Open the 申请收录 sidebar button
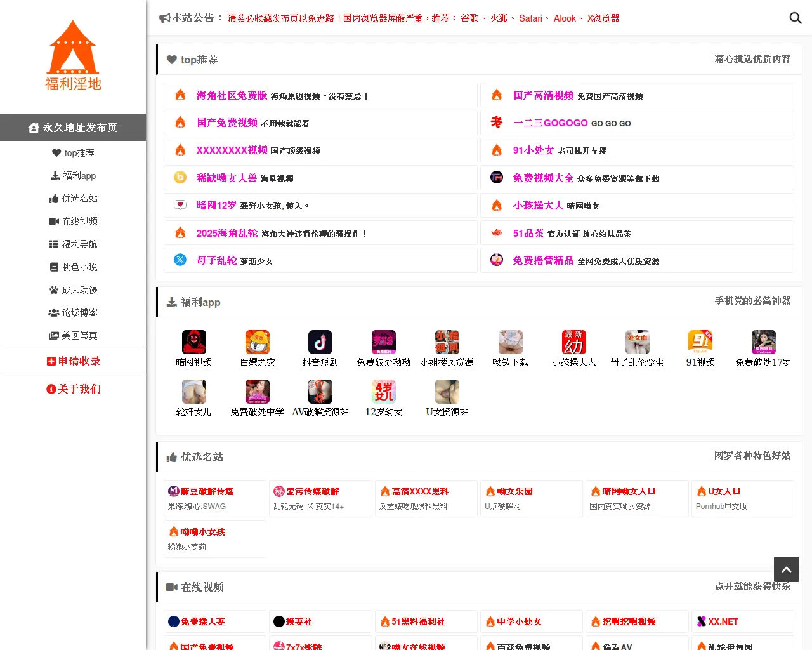This screenshot has height=650, width=812. 73,361
